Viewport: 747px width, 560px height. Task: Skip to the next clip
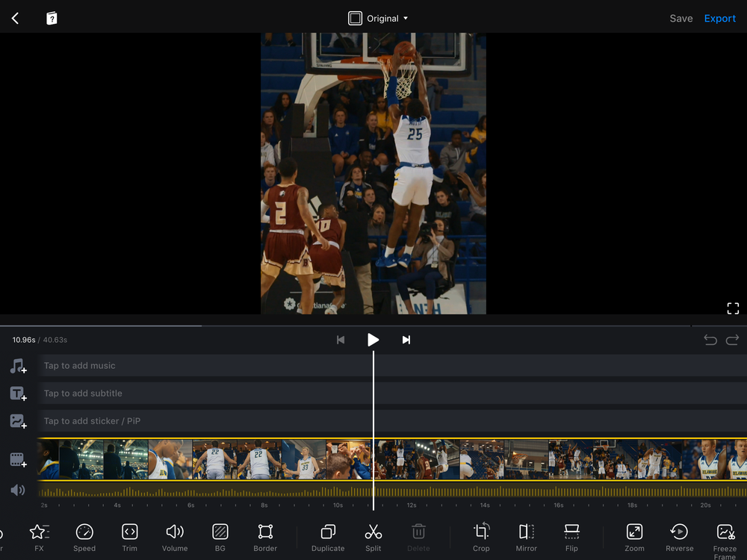pos(406,340)
